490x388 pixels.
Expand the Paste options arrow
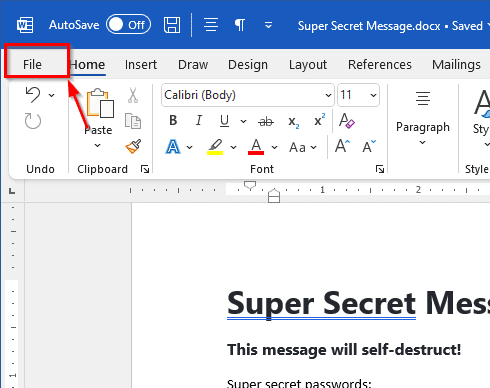(97, 145)
